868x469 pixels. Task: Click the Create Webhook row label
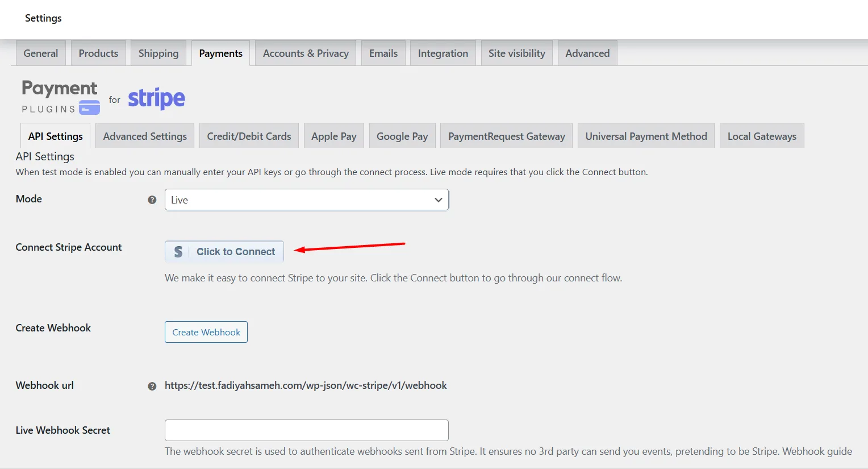53,328
